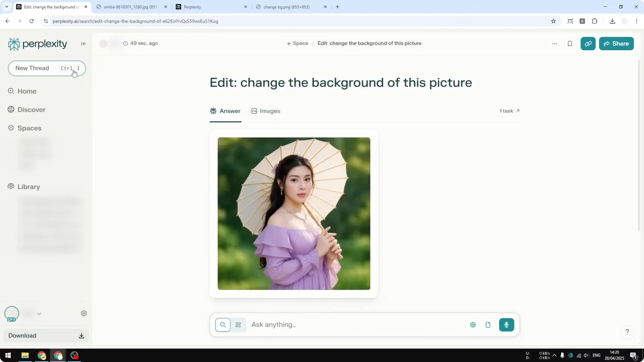
Task: Expand the pro account dropdown
Action: pos(39,313)
